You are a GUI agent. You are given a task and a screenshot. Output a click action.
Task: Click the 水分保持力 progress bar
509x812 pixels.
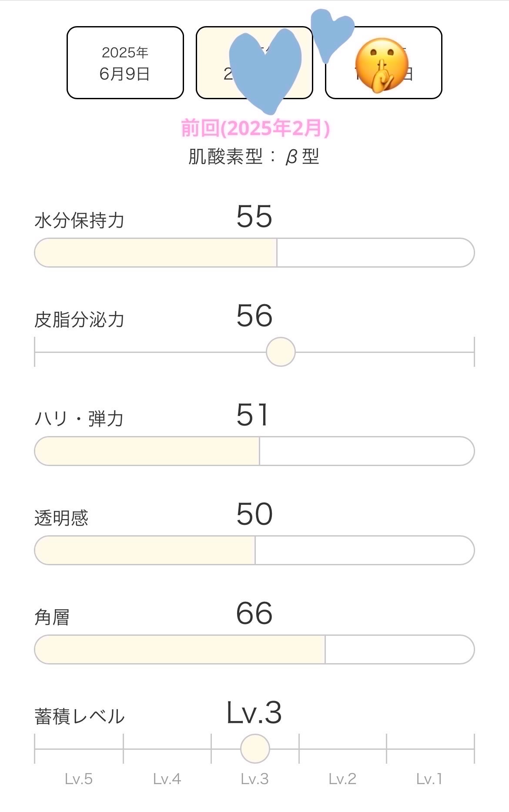click(254, 252)
